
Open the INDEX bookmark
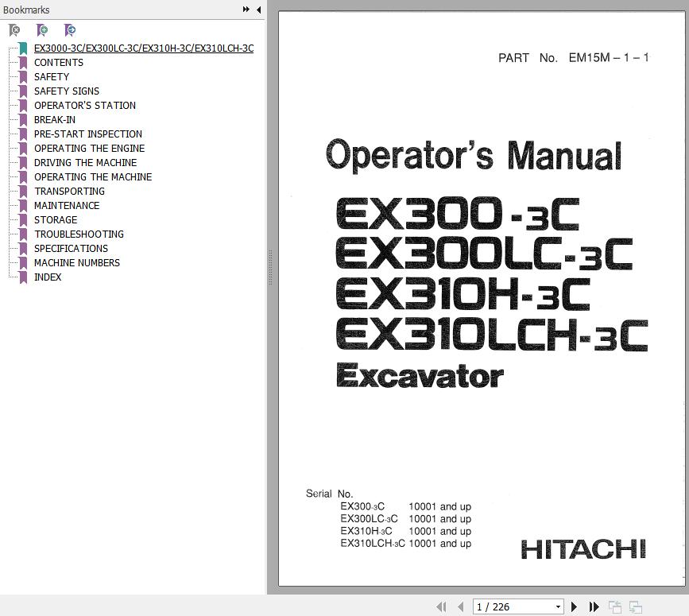48,277
